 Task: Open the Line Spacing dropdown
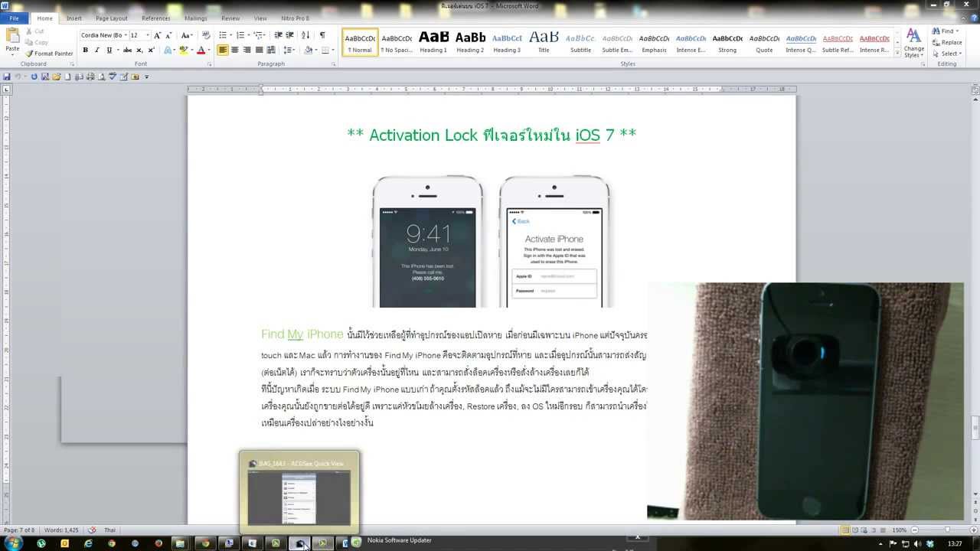[x=289, y=50]
